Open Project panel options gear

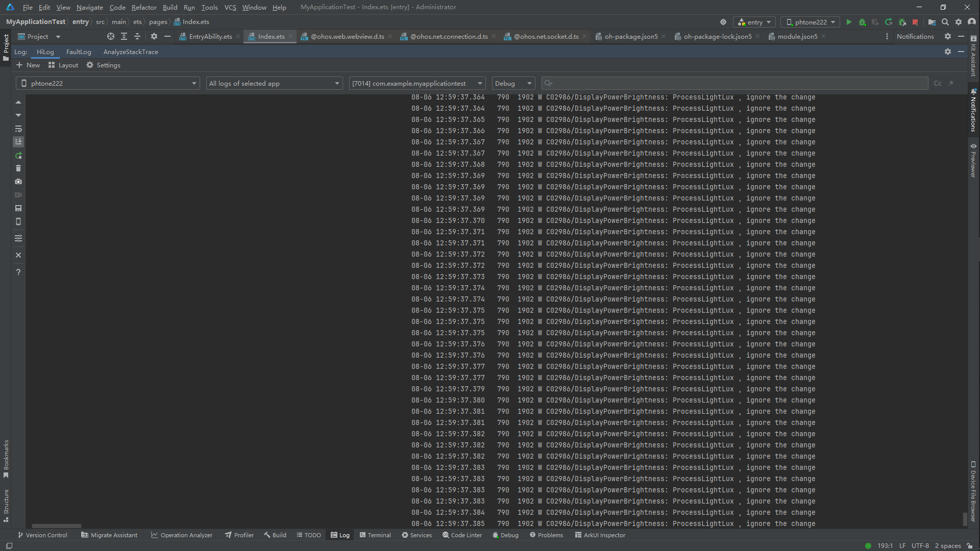click(x=154, y=36)
